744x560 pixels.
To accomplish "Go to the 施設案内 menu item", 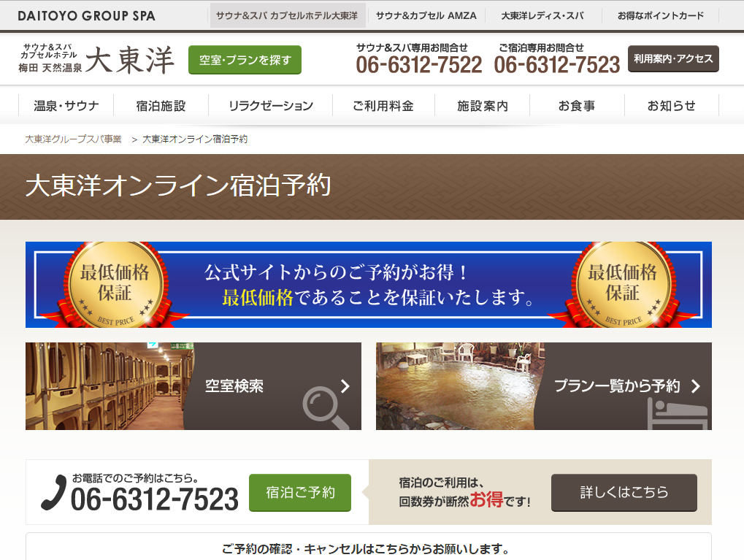I will (x=482, y=105).
